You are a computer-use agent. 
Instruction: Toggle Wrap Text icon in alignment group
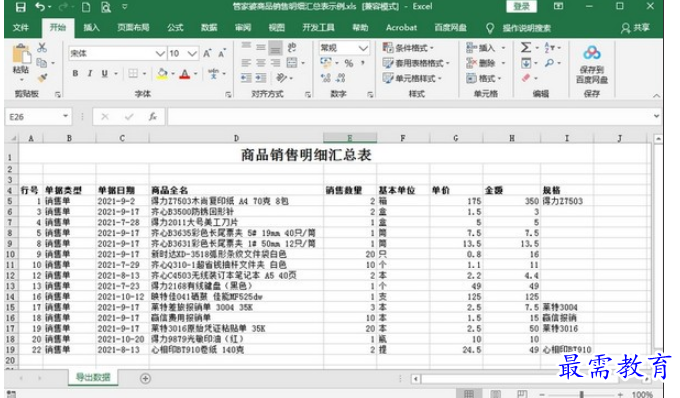(292, 47)
